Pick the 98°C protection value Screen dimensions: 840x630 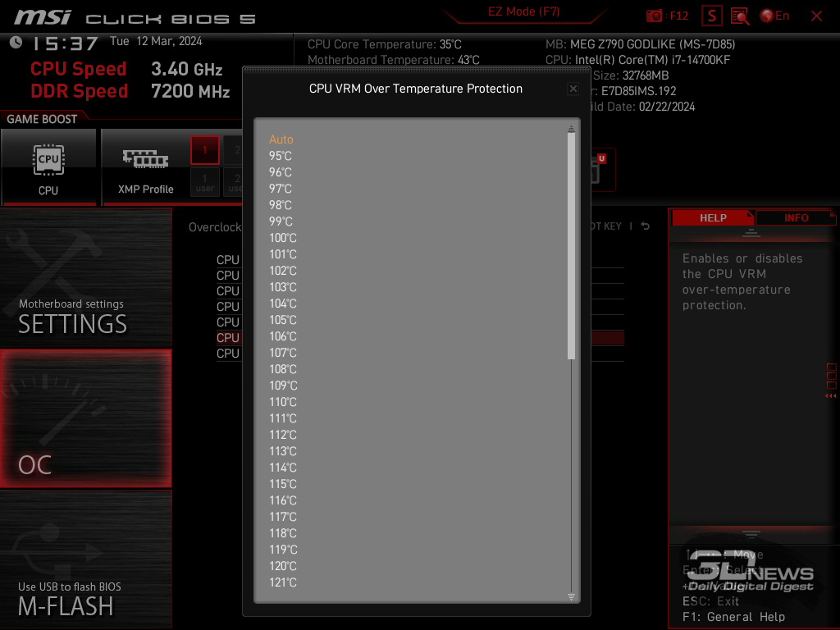pos(281,205)
